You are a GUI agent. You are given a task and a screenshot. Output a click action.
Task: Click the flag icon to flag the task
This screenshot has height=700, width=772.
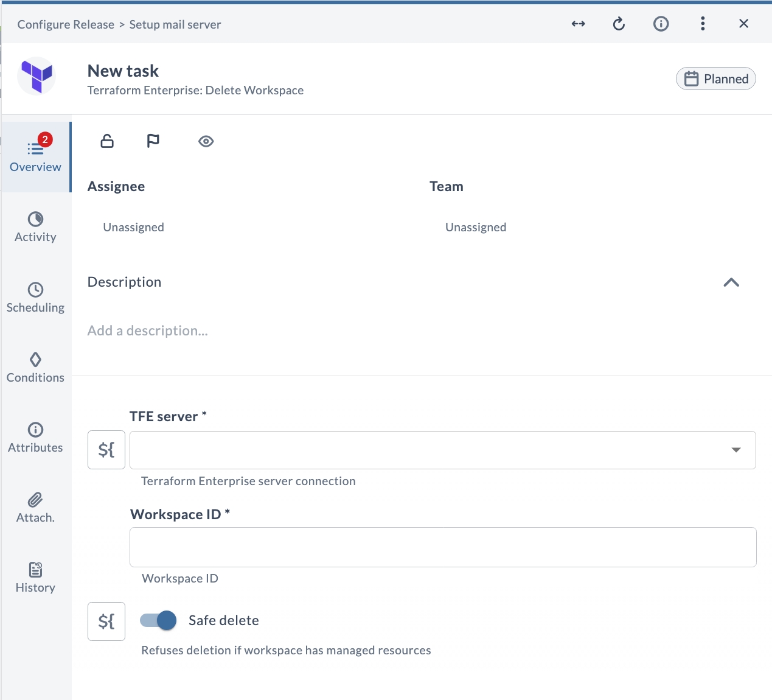pyautogui.click(x=153, y=141)
